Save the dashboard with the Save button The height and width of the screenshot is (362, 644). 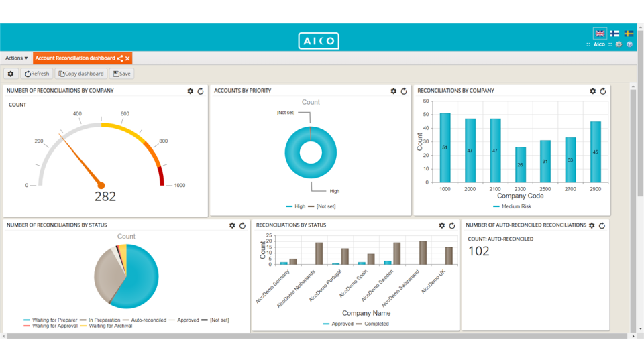122,74
